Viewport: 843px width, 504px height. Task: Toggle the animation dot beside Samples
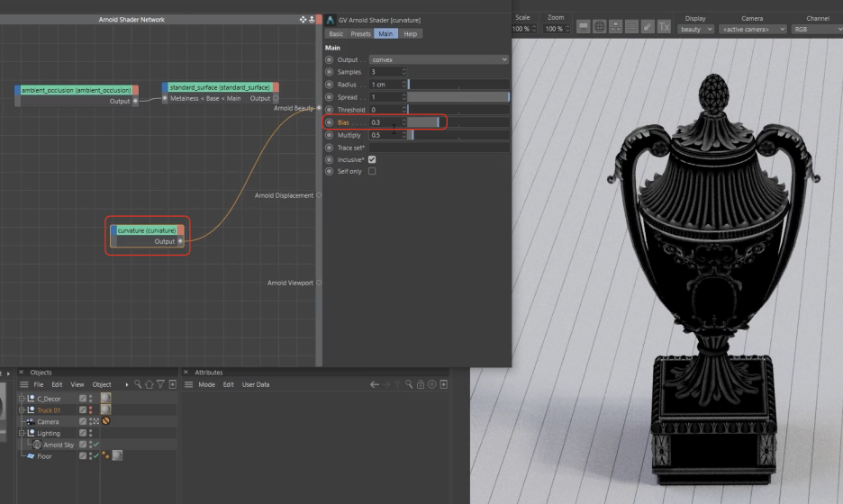329,72
